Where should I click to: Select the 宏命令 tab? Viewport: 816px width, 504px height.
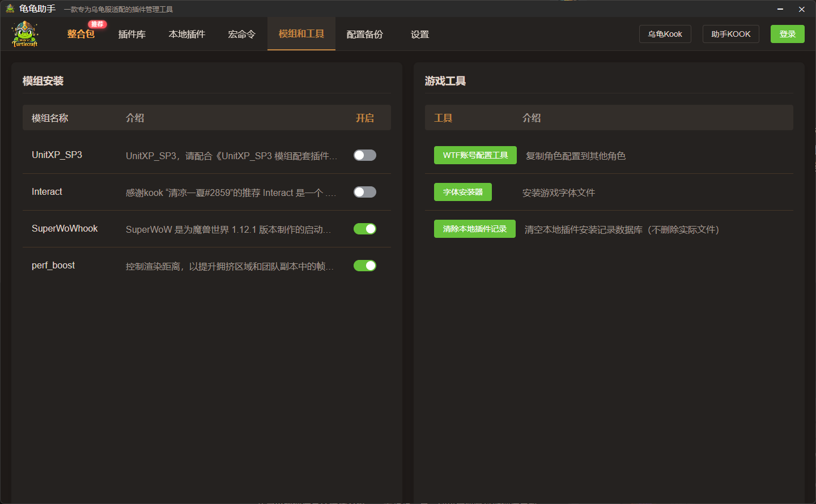point(241,34)
